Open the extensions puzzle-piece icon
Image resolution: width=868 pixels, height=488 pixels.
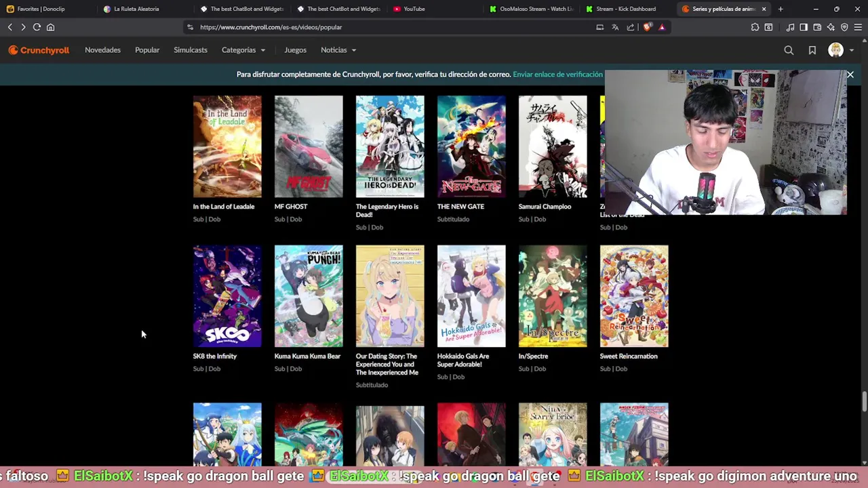pos(755,27)
